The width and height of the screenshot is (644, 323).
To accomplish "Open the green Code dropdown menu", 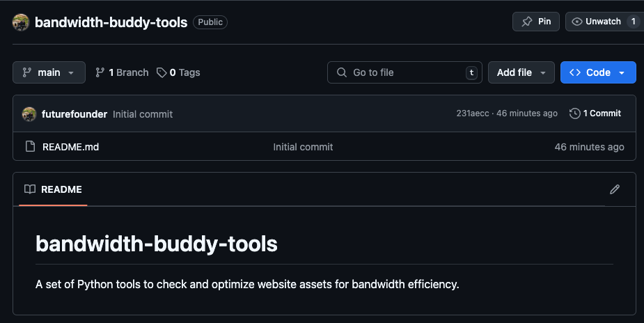I will click(x=597, y=72).
